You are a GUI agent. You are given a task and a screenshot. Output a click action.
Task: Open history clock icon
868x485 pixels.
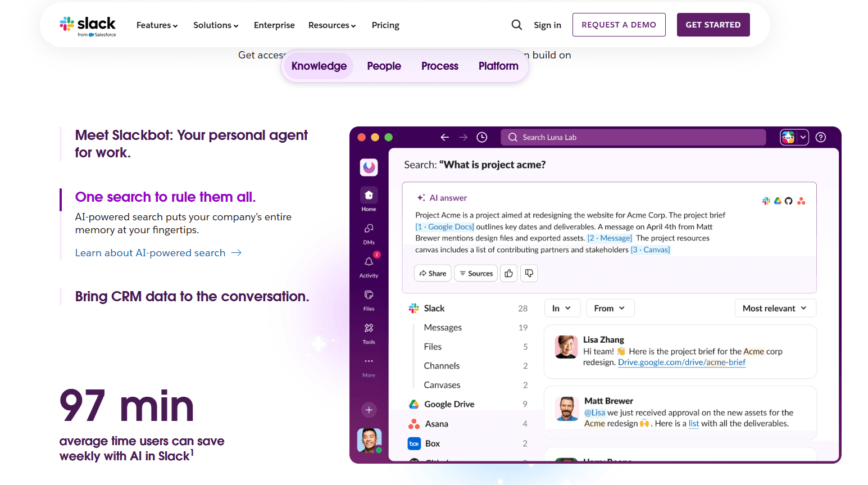[x=482, y=137]
